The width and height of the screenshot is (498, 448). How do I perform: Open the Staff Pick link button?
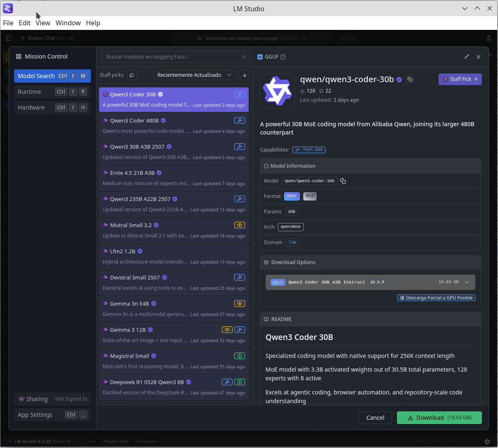(x=460, y=79)
